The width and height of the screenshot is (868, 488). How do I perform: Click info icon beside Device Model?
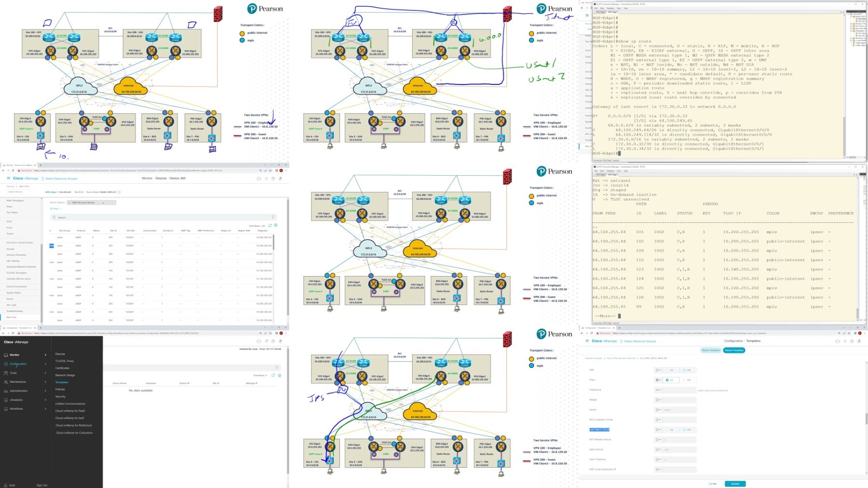pyautogui.click(x=119, y=192)
